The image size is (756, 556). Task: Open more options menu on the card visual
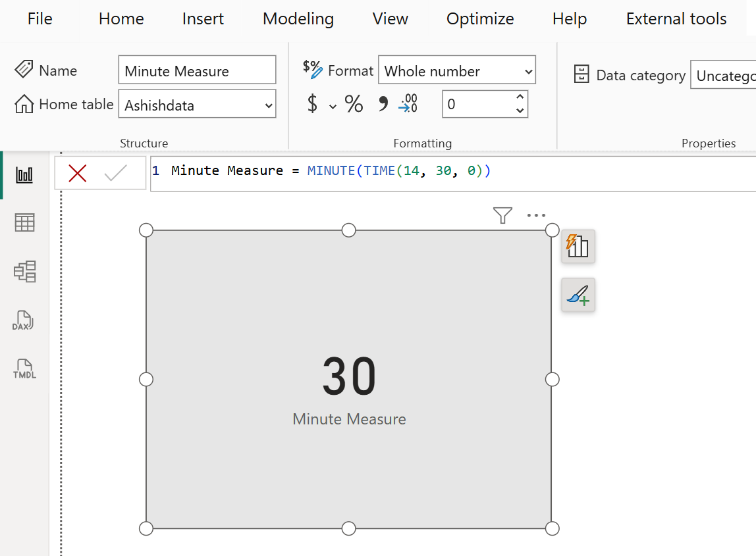(536, 215)
